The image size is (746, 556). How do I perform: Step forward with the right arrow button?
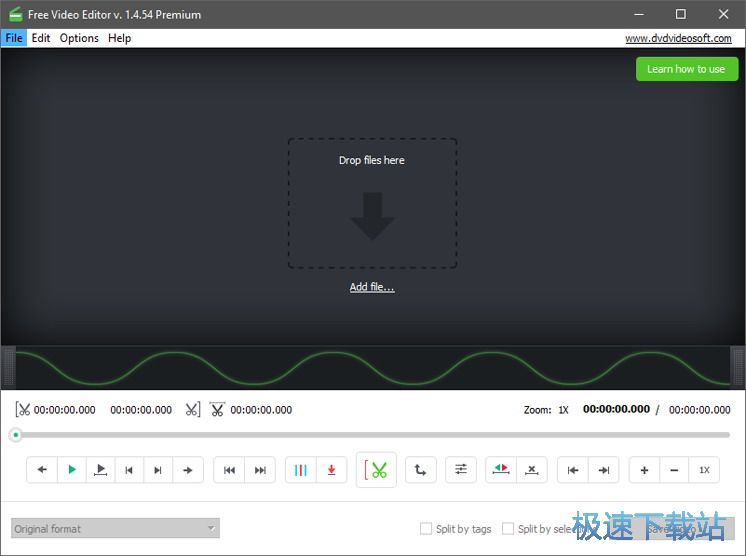pyautogui.click(x=188, y=470)
